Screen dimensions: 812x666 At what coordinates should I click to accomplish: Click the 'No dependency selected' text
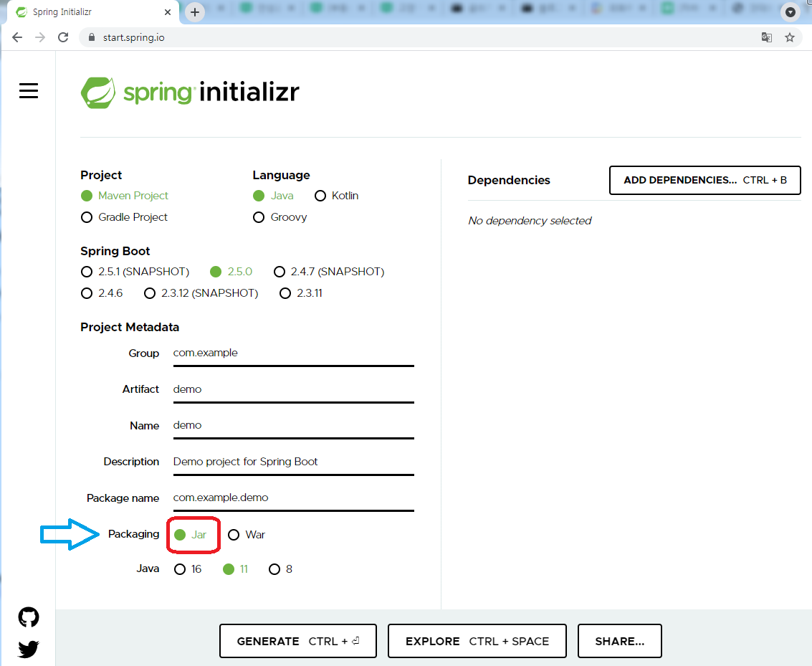tap(530, 221)
